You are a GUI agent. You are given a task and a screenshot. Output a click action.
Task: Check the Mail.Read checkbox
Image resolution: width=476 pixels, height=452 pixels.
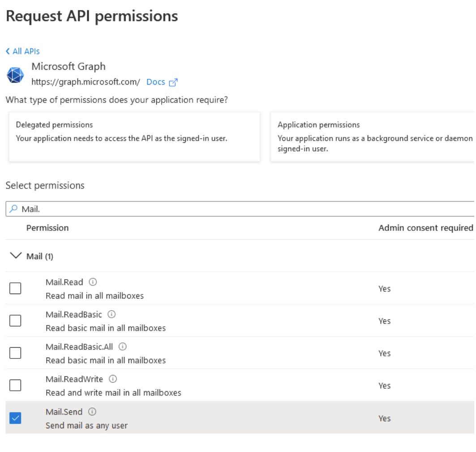coord(15,288)
